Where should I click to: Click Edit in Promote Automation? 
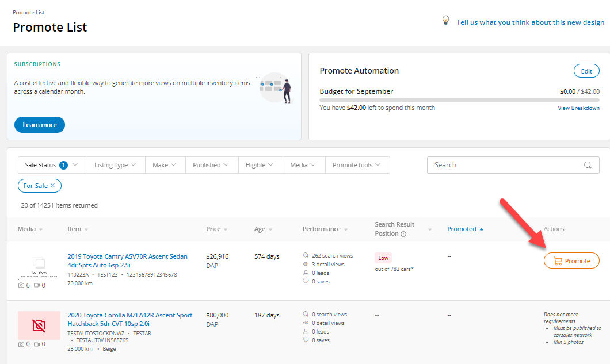pyautogui.click(x=586, y=71)
